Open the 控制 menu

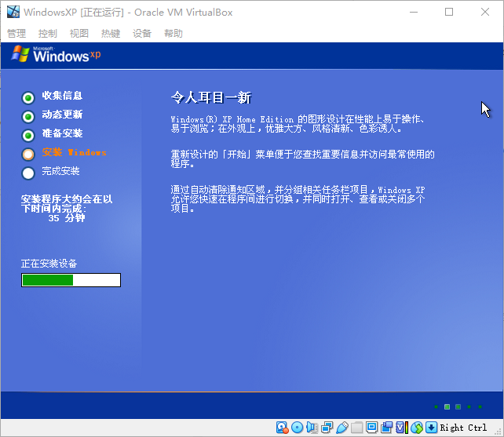tap(48, 33)
